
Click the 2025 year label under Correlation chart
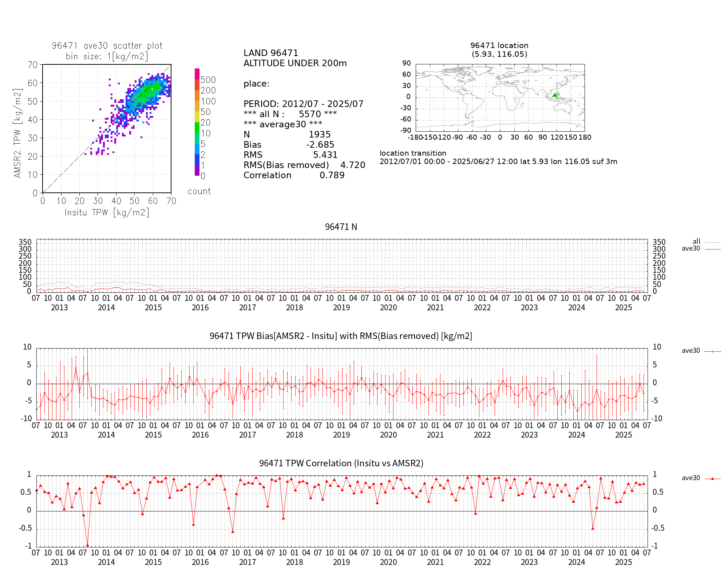pyautogui.click(x=624, y=562)
